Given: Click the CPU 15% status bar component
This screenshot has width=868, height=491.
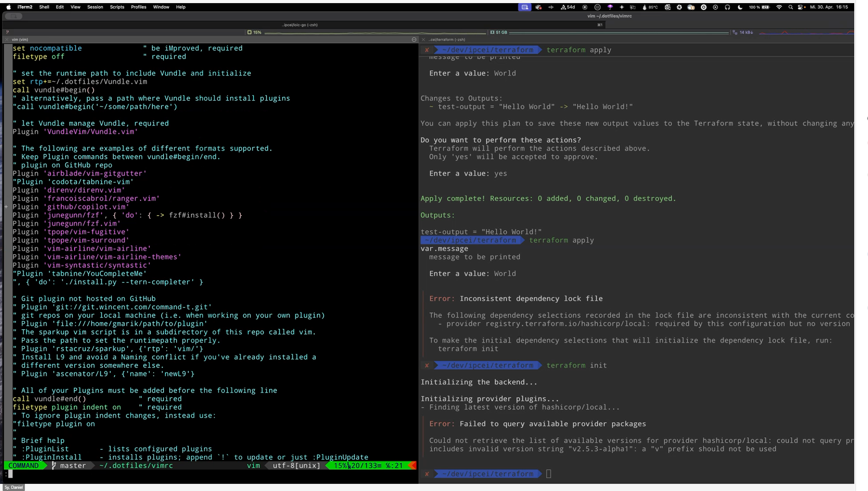Looking at the screenshot, I should click(254, 32).
